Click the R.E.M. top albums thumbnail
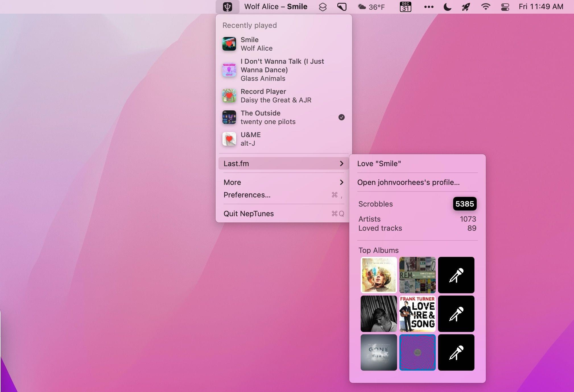 point(417,275)
